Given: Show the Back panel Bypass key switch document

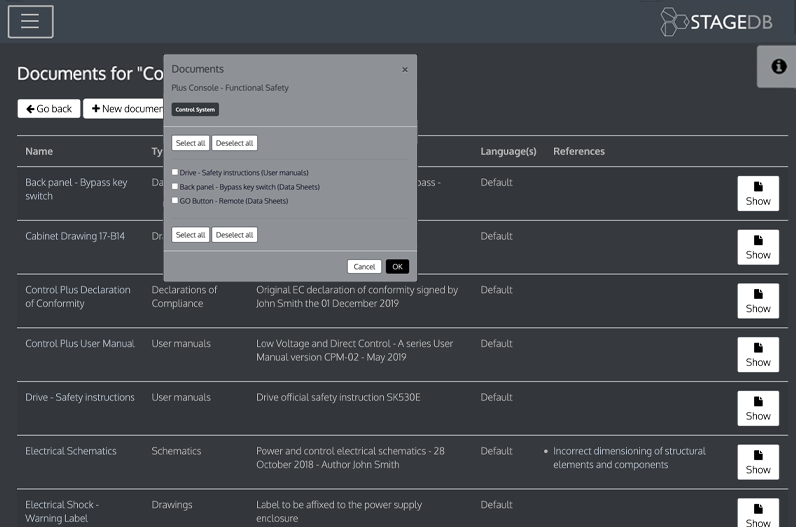Looking at the screenshot, I should pos(757,194).
